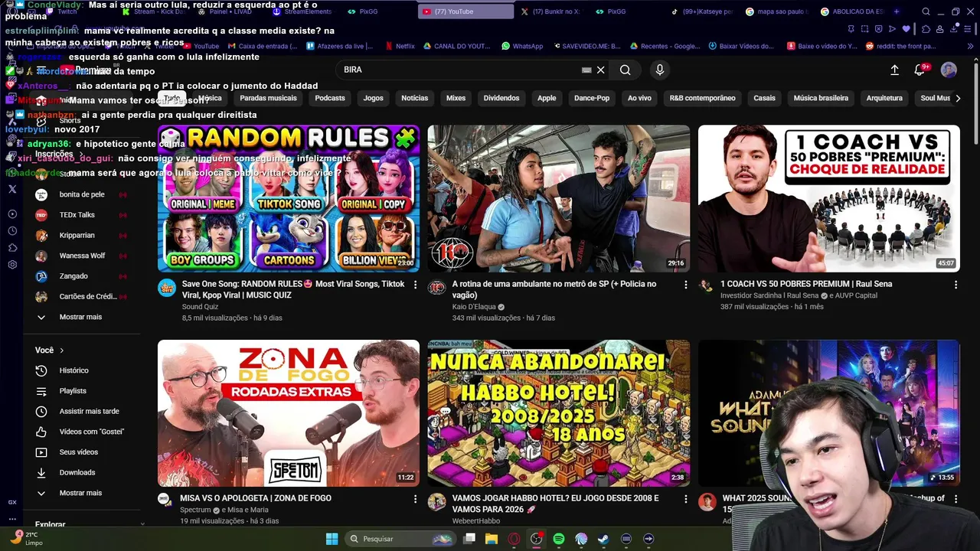The height and width of the screenshot is (551, 980).
Task: Open the Create video upload icon
Action: tap(894, 70)
